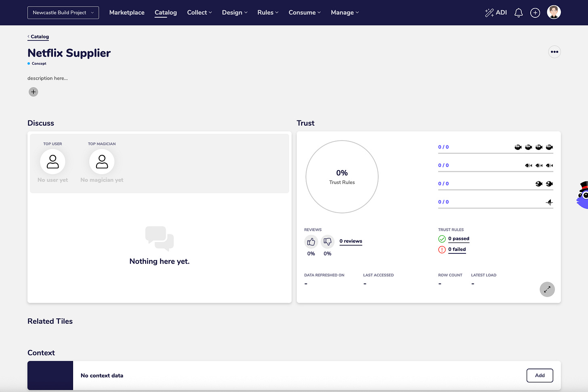Open the user profile avatar
This screenshot has width=588, height=392.
pos(554,13)
